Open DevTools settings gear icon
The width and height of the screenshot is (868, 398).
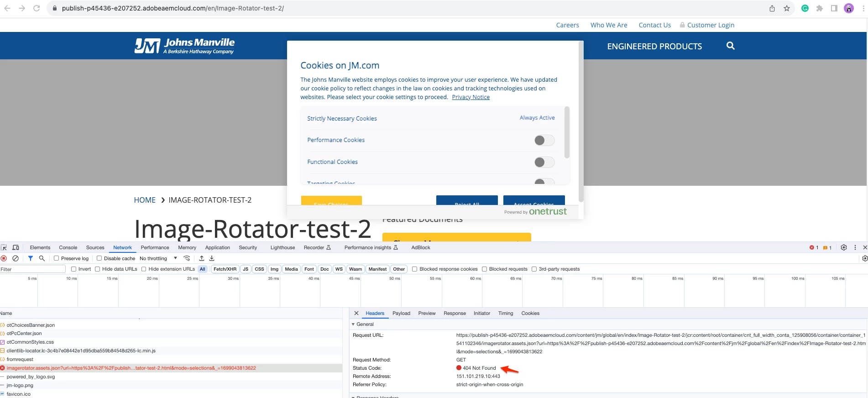844,247
